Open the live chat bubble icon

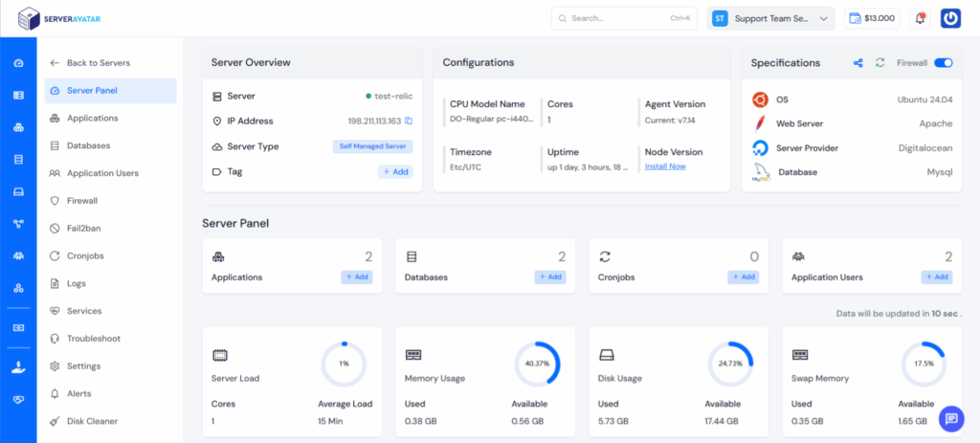[950, 418]
